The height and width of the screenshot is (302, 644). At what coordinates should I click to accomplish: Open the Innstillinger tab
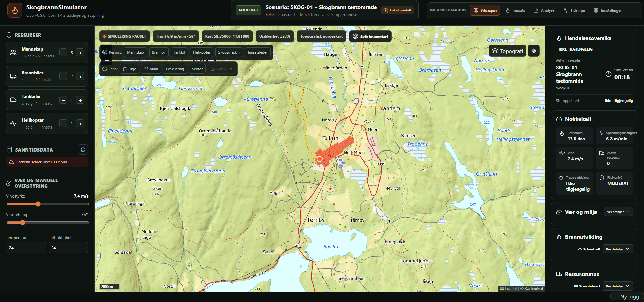coord(607,10)
